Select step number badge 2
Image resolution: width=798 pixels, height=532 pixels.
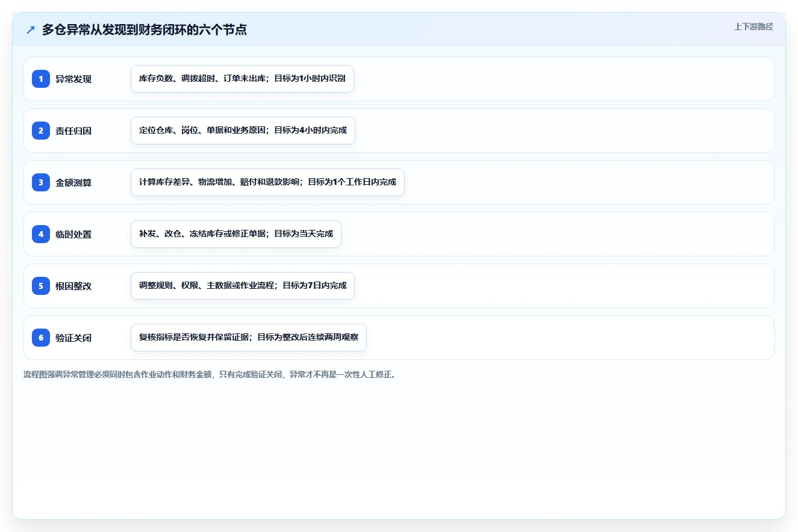(41, 131)
